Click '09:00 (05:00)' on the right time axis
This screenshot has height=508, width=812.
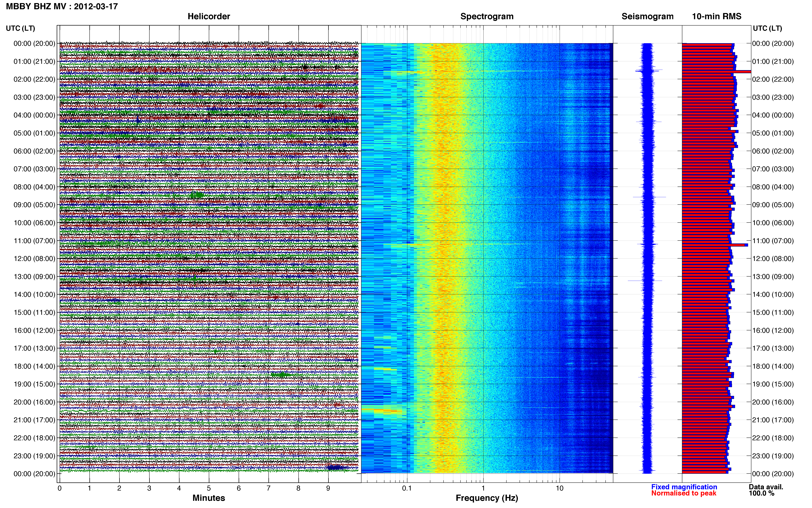pyautogui.click(x=773, y=205)
